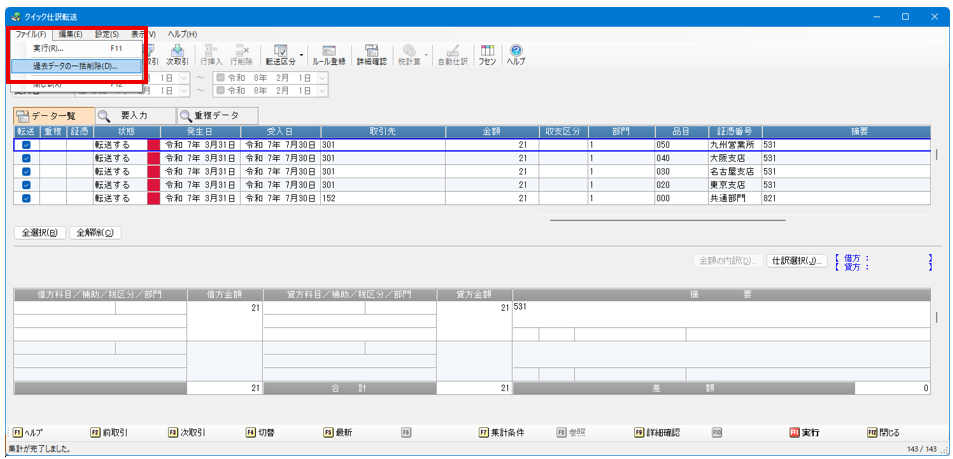Toggle 転送 checkbox in the third data row

26,171
